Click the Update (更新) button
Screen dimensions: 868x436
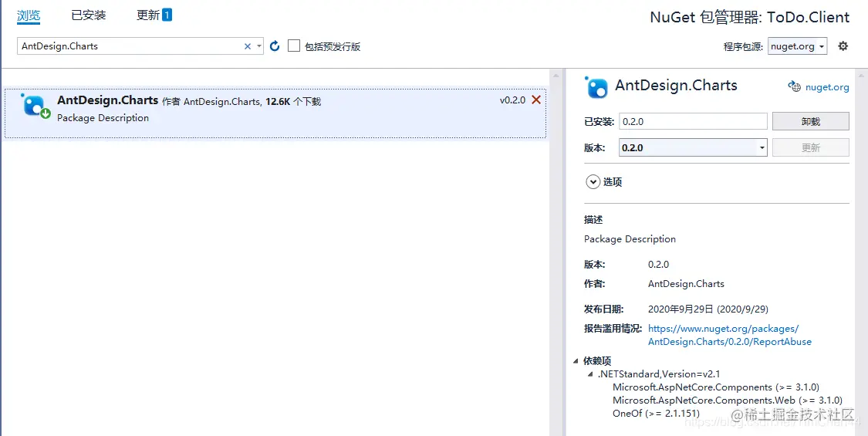click(810, 148)
